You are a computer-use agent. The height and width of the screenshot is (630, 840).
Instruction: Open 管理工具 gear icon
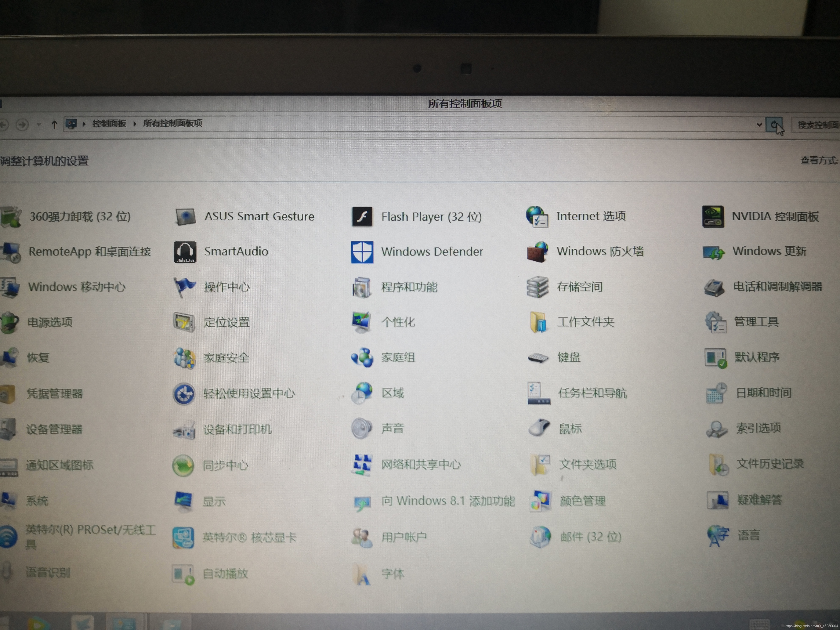pos(716,322)
